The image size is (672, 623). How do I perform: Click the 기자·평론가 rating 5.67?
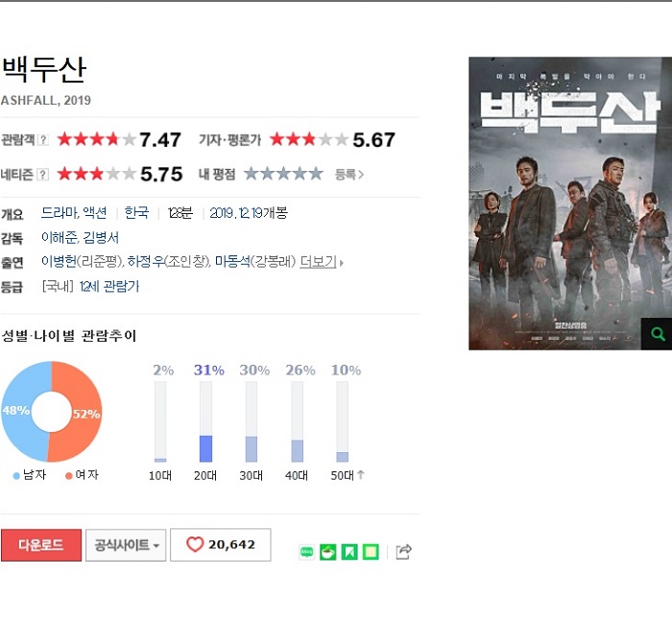[x=332, y=140]
